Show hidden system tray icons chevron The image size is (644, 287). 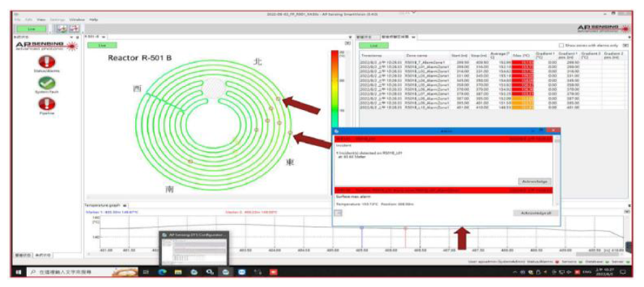(515, 272)
